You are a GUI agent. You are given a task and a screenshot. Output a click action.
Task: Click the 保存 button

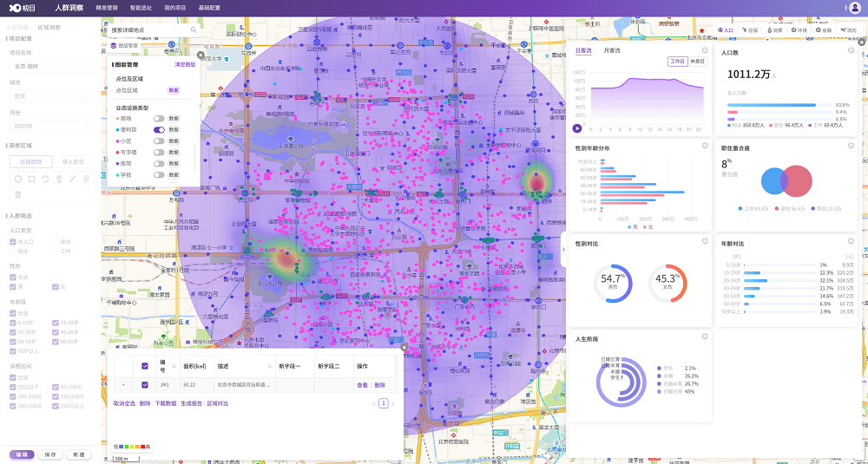point(50,454)
